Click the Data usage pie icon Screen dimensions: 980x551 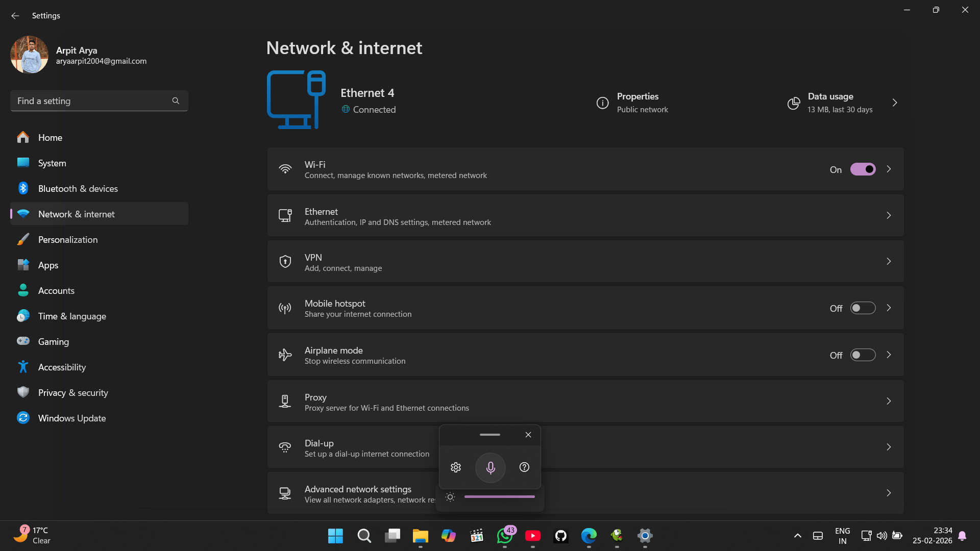pyautogui.click(x=794, y=103)
